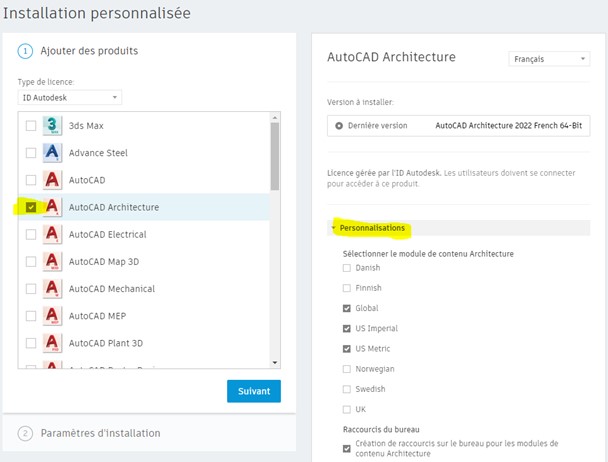The image size is (608, 462).
Task: Uncheck the US Metric content module
Action: 347,349
